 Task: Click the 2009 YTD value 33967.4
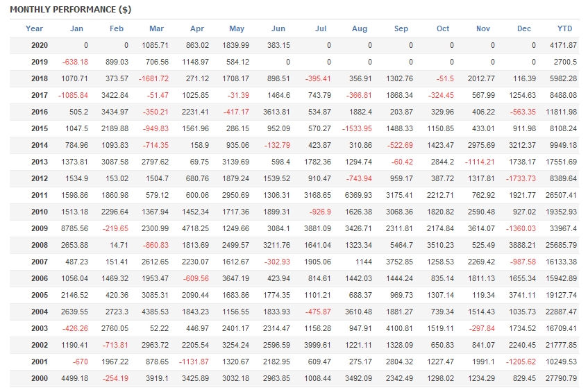[x=562, y=228]
